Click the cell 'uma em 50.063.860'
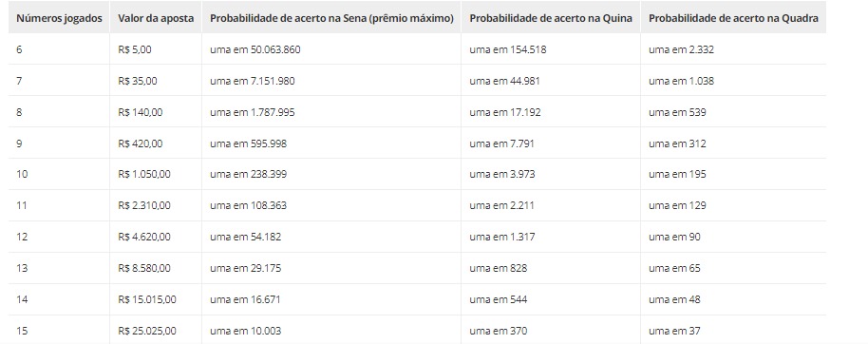Image resolution: width=868 pixels, height=344 pixels. tap(331, 49)
